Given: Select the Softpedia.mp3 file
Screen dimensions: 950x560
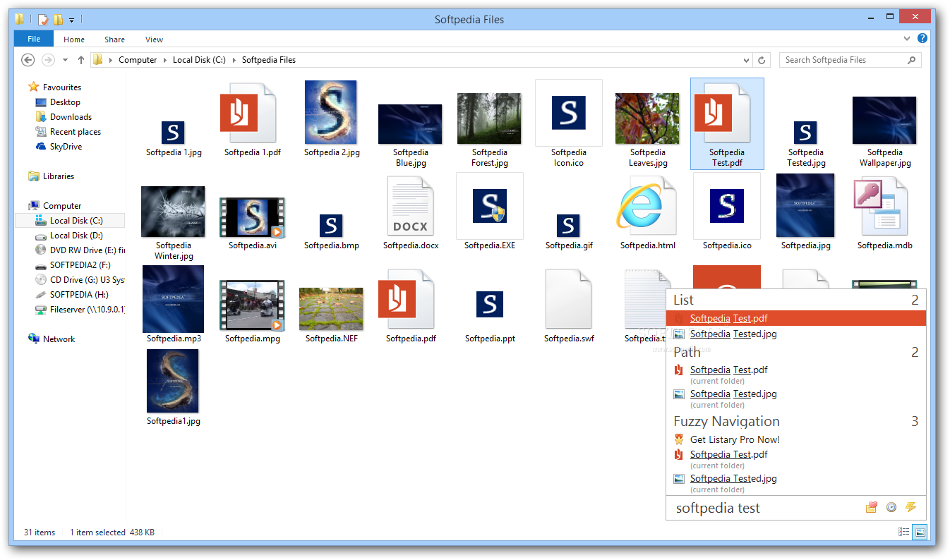Looking at the screenshot, I should [x=173, y=299].
